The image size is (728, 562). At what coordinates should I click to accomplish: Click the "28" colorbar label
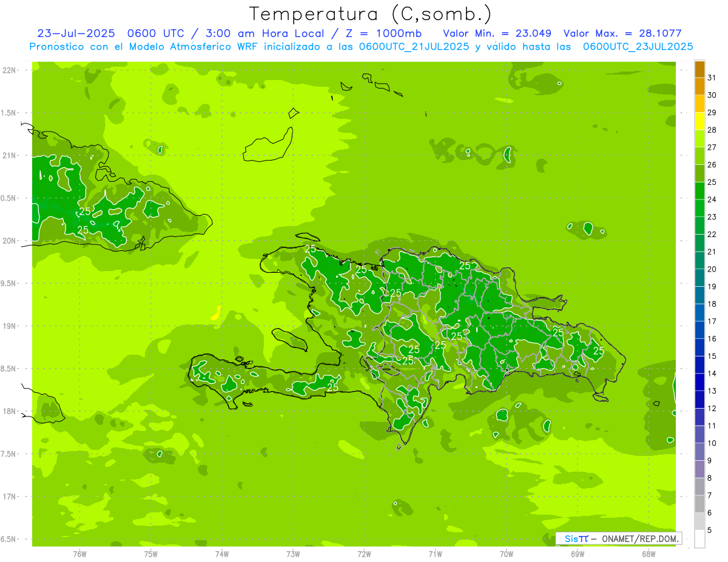click(712, 130)
